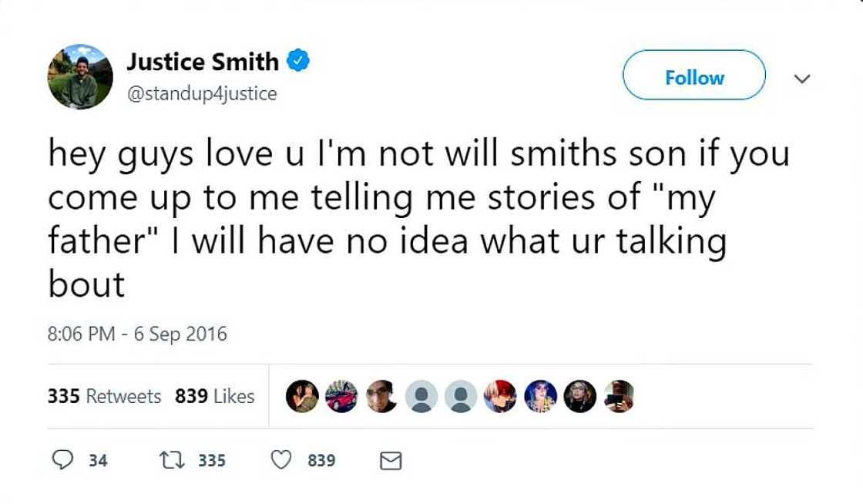The width and height of the screenshot is (863, 504).
Task: Open the last liker avatar holding a phone
Action: click(x=618, y=396)
